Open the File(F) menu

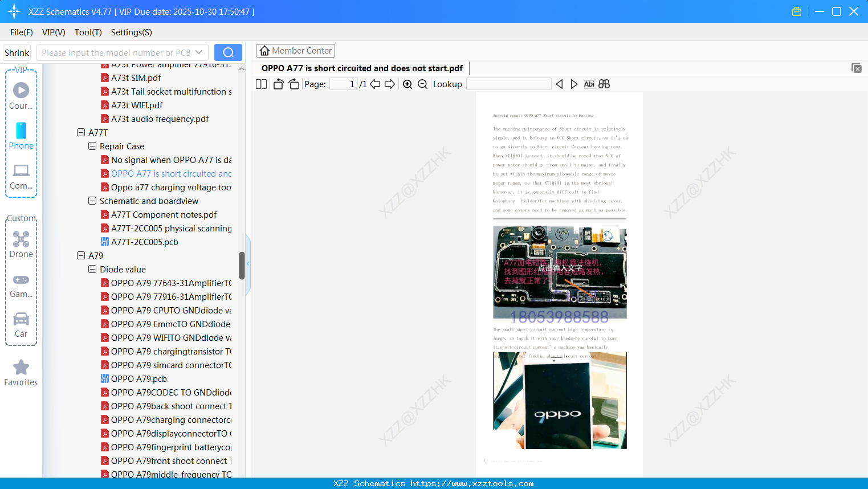[22, 32]
